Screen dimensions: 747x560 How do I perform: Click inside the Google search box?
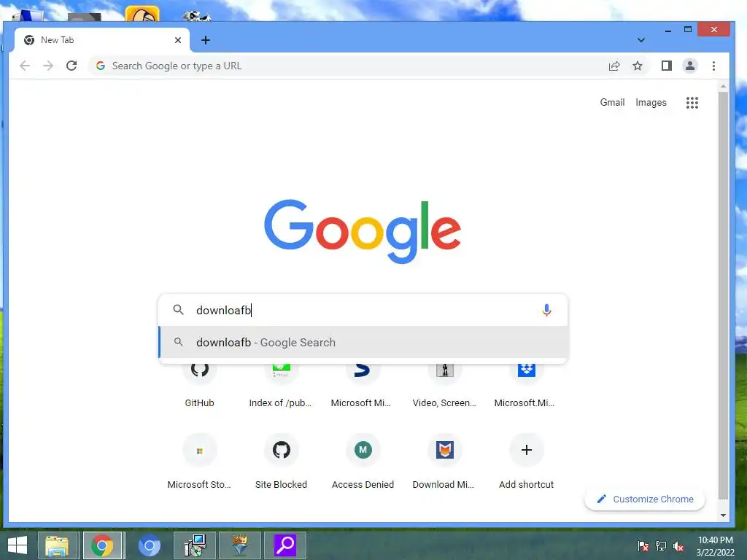(x=363, y=310)
